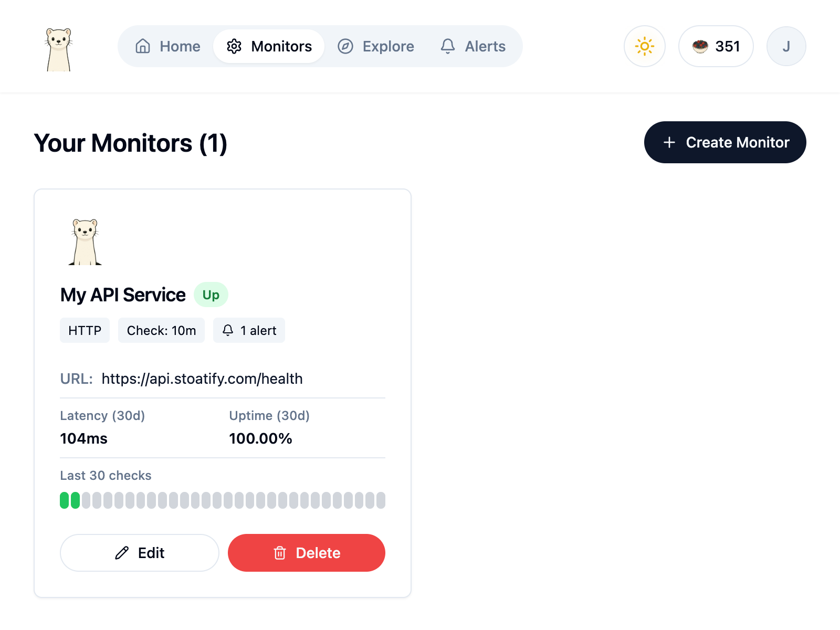Click the green Up status badge
840x630 pixels.
[x=211, y=295]
